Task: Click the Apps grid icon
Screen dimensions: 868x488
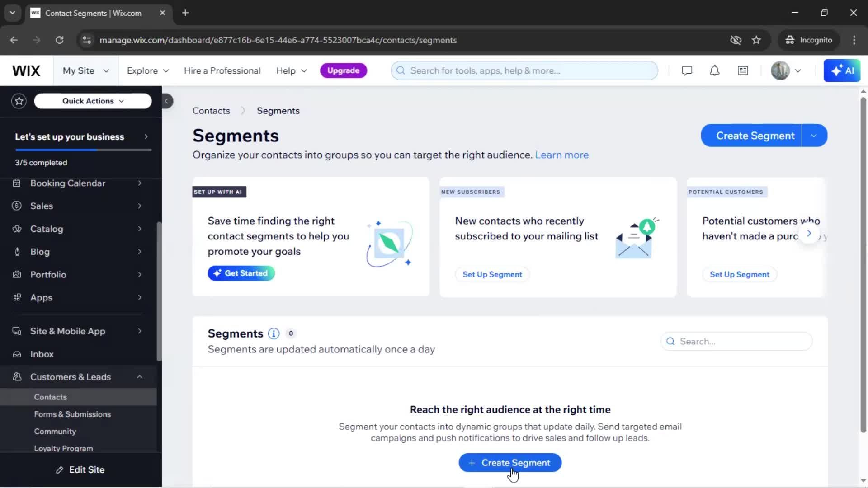Action: click(17, 298)
